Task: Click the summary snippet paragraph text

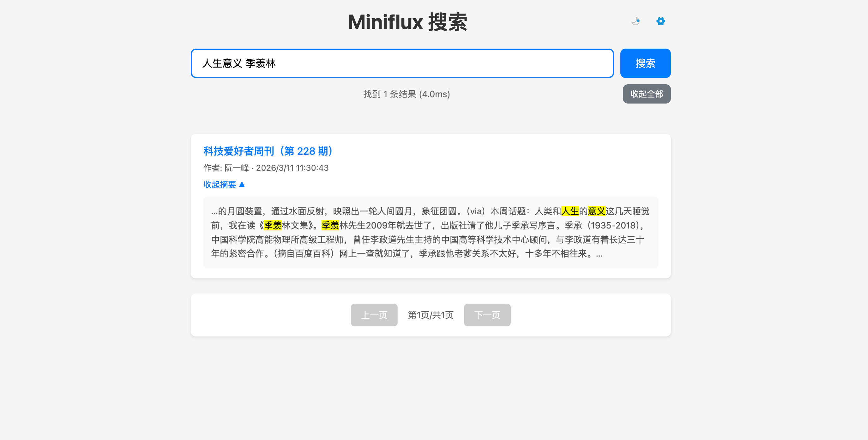Action: (430, 233)
